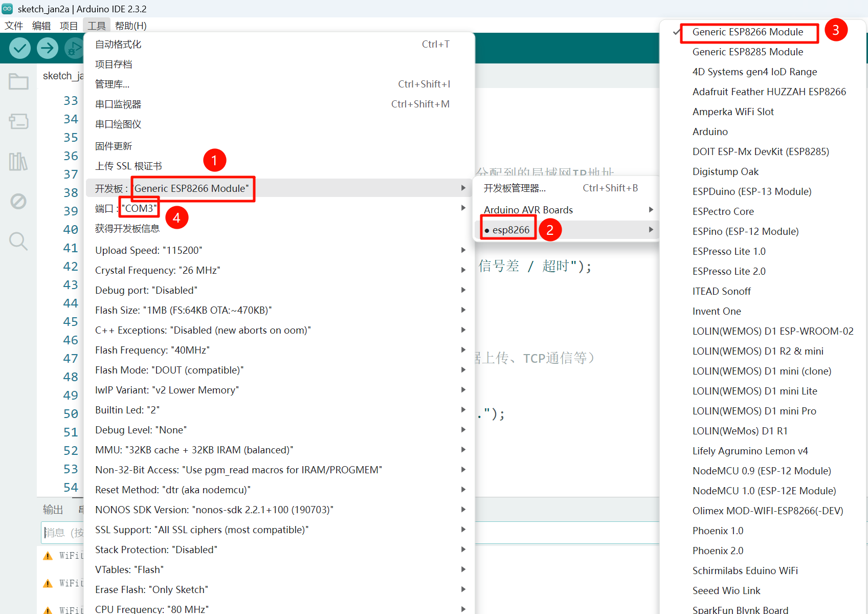The image size is (868, 614).
Task: Expand Flash Mode DOUT options
Action: coord(279,370)
